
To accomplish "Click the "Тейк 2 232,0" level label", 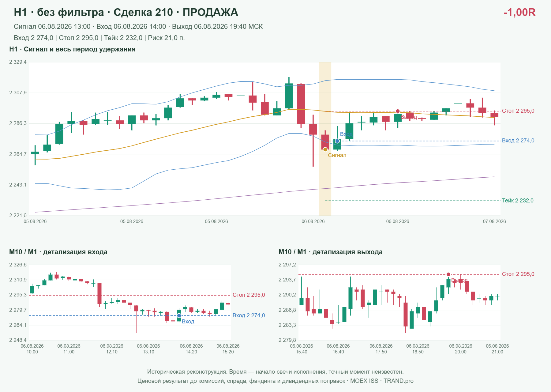I will 518,201.
